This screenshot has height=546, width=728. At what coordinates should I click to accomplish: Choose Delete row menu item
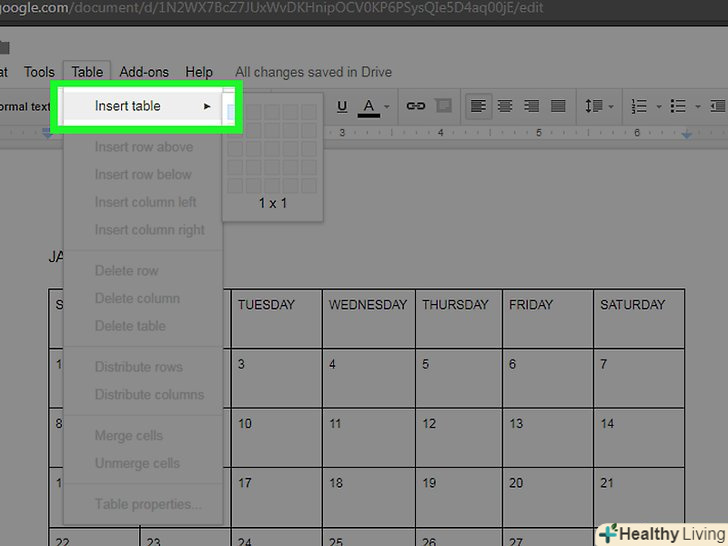tap(143, 271)
